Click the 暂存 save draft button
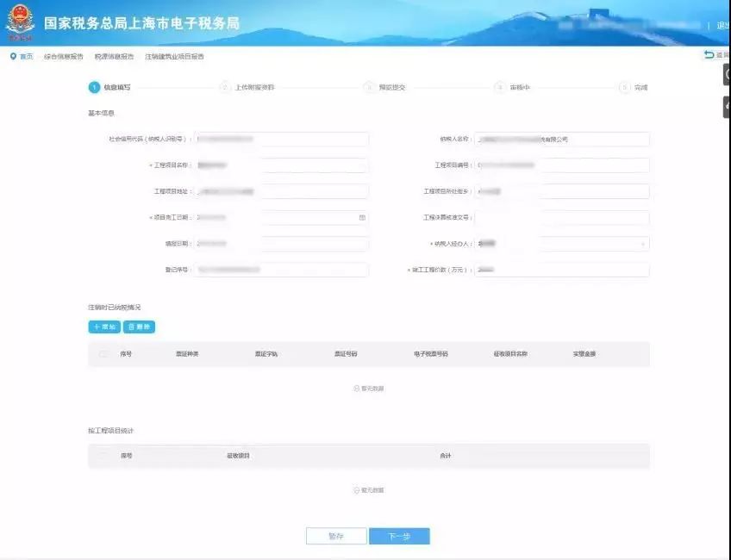The width and height of the screenshot is (731, 560). pos(336,536)
